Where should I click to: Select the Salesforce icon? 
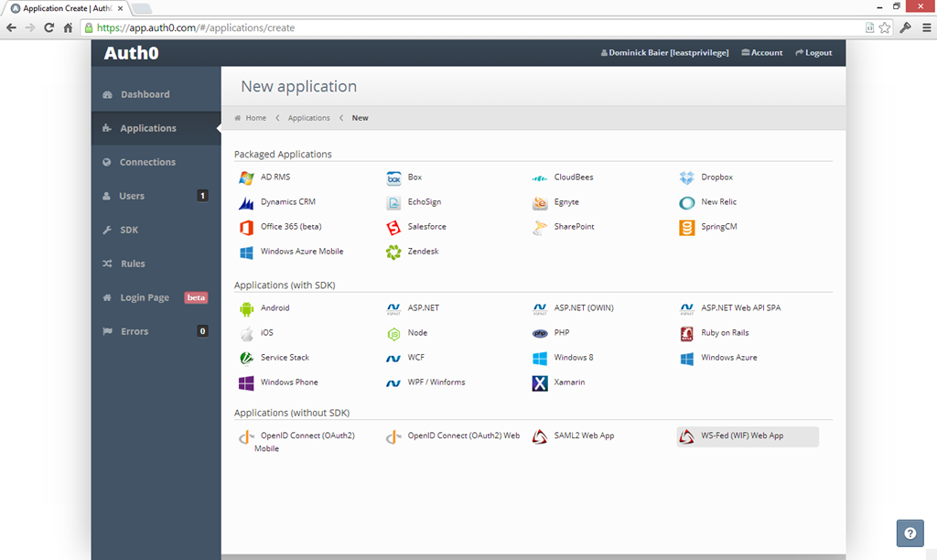coord(393,227)
